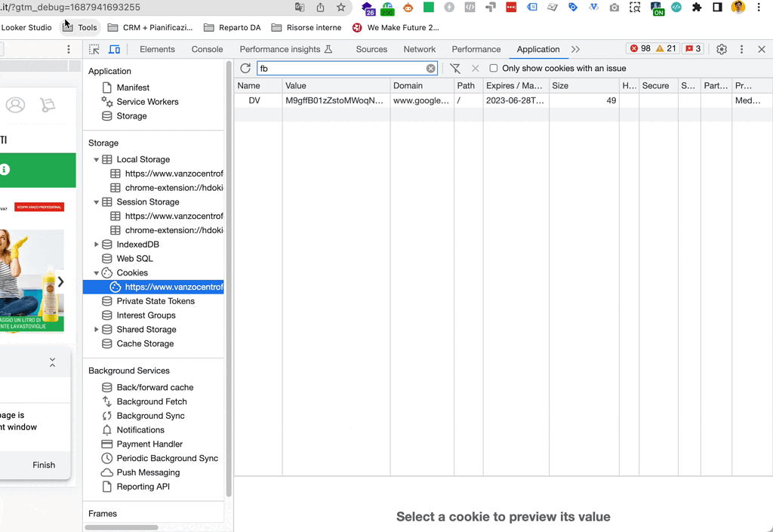Screen dimensions: 773x532
Task: Show more DevTools tabs chevron
Action: tap(576, 49)
